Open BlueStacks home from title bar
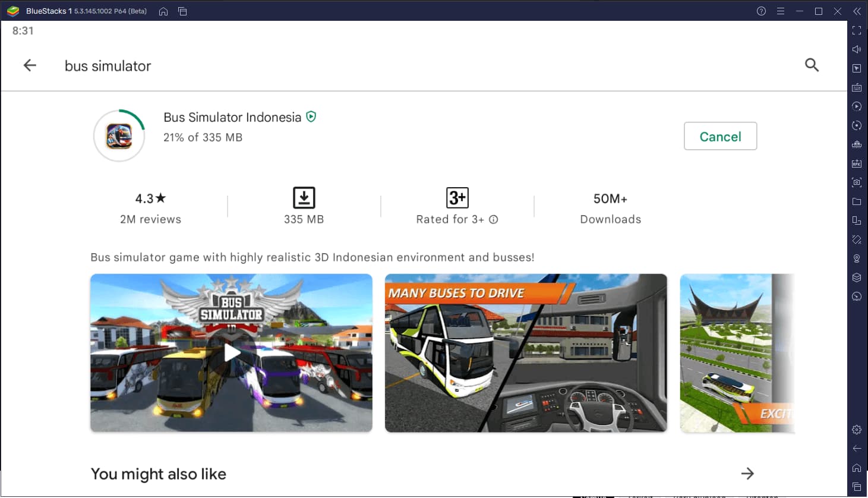The width and height of the screenshot is (868, 498). pyautogui.click(x=163, y=11)
